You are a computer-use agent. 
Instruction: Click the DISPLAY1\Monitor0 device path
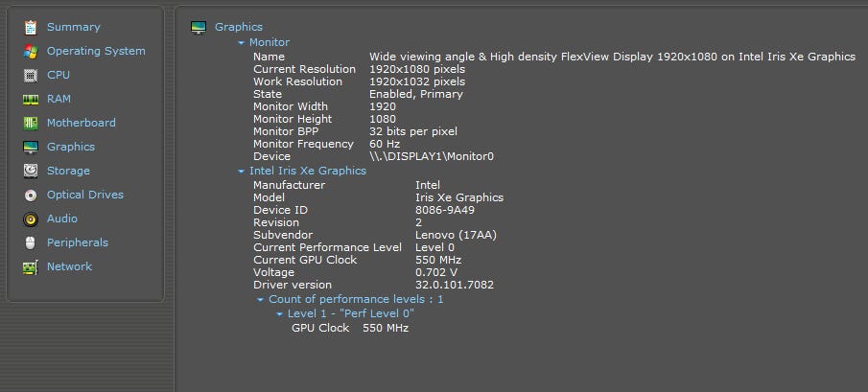(432, 156)
